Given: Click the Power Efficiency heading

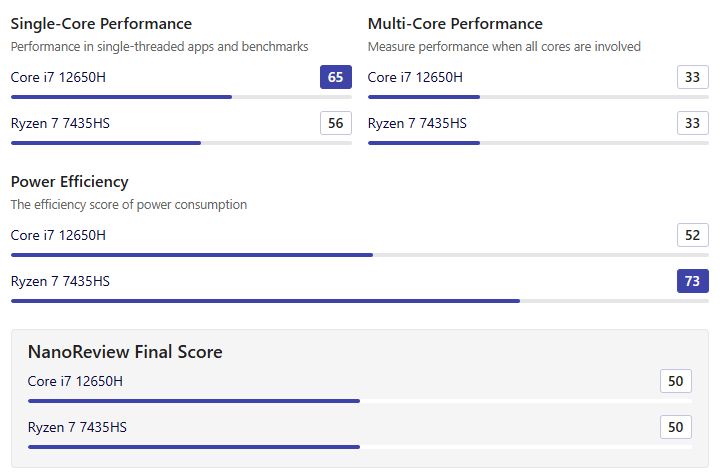Looking at the screenshot, I should pyautogui.click(x=69, y=182).
